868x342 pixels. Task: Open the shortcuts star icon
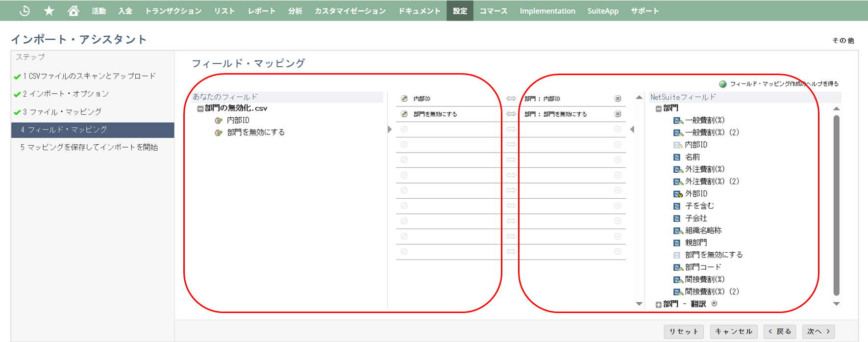click(49, 11)
